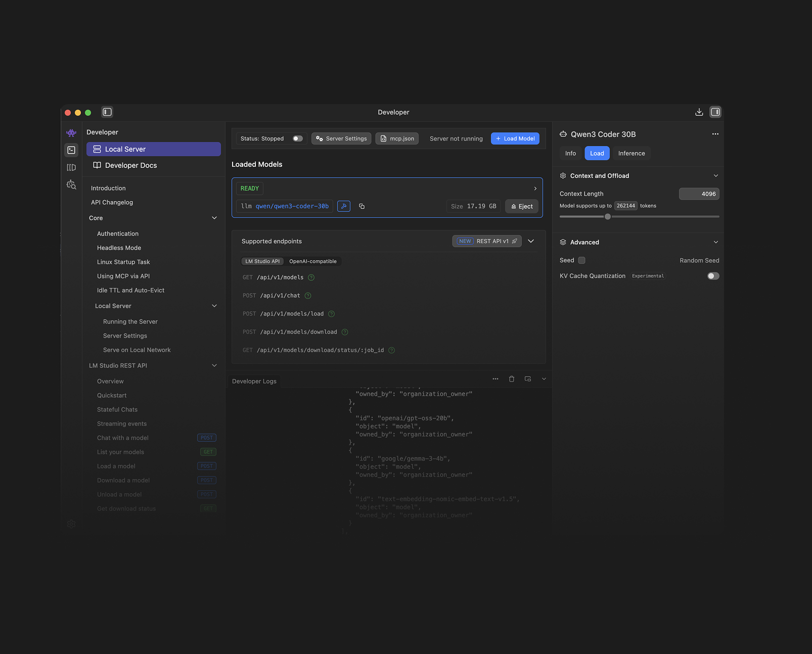Open app Settings via the gear icon
This screenshot has width=812, height=654.
71,524
